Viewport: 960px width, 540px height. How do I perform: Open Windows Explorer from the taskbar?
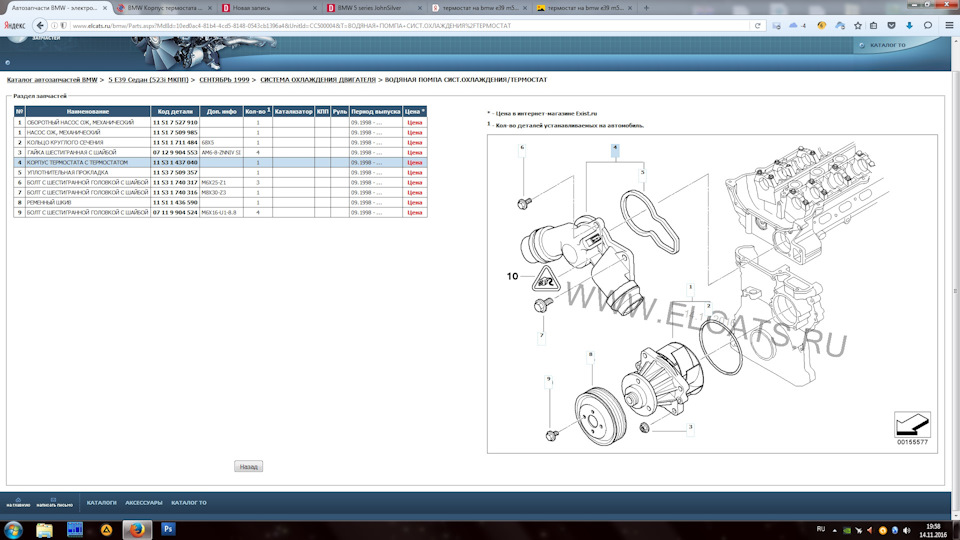[45, 529]
